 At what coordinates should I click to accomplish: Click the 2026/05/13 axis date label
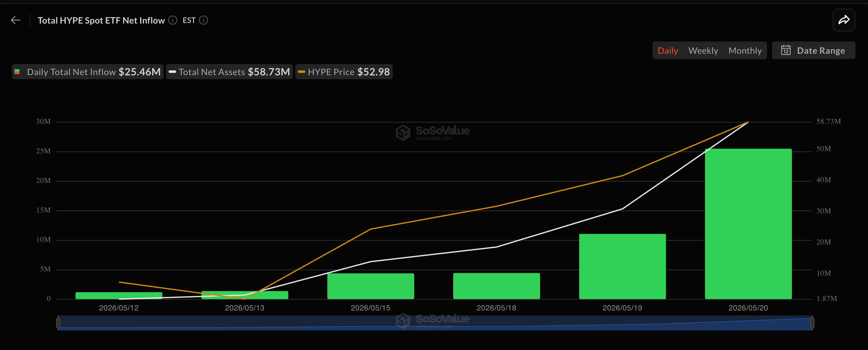point(245,308)
